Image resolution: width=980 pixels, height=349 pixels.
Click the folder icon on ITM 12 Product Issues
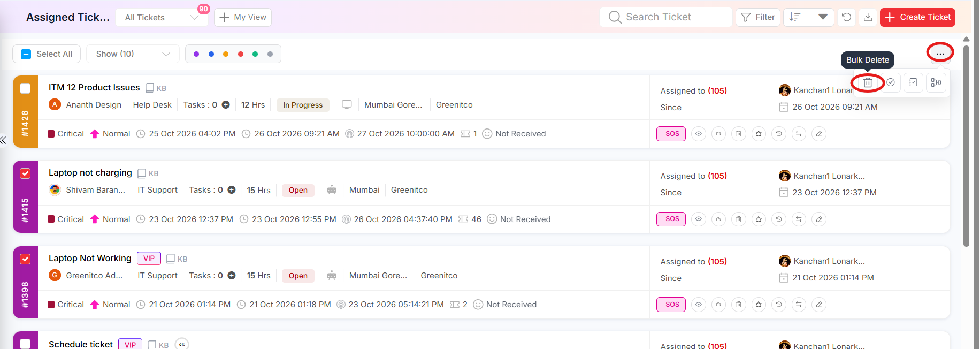coord(718,134)
